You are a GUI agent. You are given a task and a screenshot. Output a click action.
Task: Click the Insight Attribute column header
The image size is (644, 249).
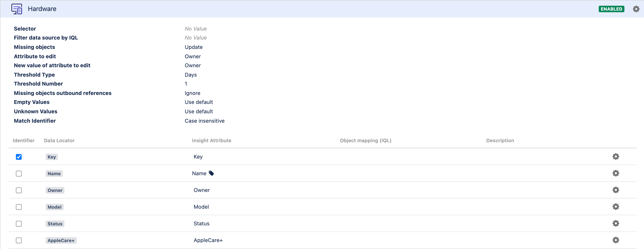click(211, 141)
